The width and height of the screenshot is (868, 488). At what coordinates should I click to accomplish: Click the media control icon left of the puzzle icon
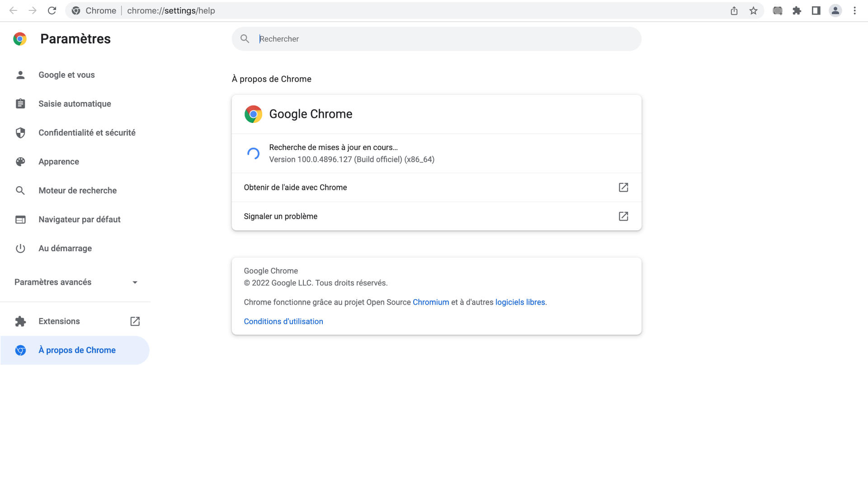click(778, 10)
